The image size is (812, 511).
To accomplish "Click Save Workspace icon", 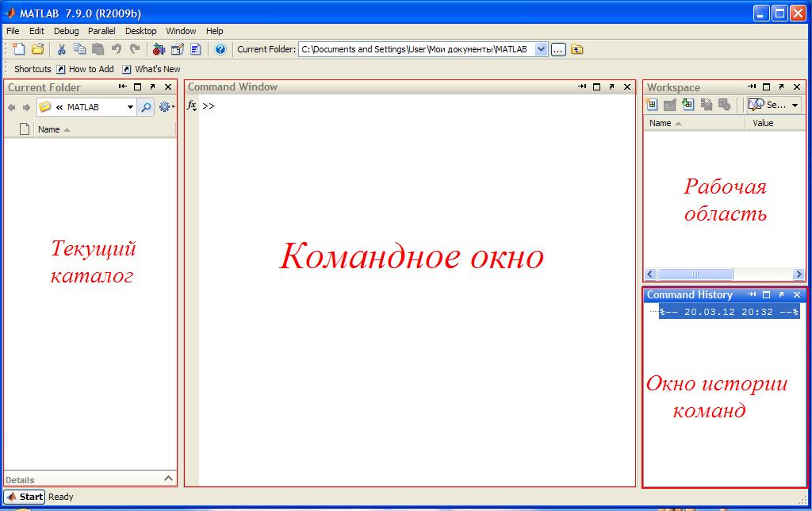I will (706, 105).
